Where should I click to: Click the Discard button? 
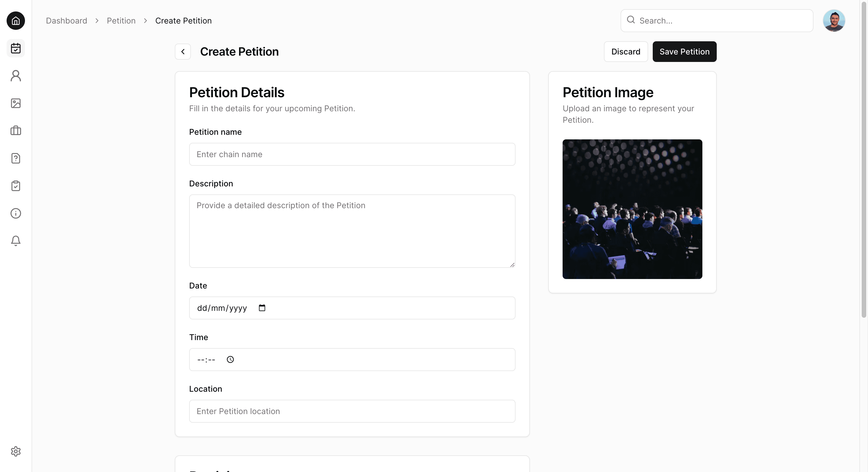point(626,52)
